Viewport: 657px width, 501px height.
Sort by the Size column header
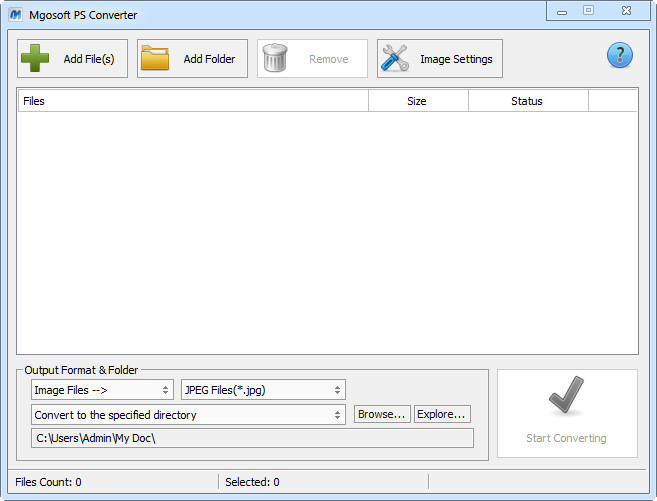click(x=418, y=101)
